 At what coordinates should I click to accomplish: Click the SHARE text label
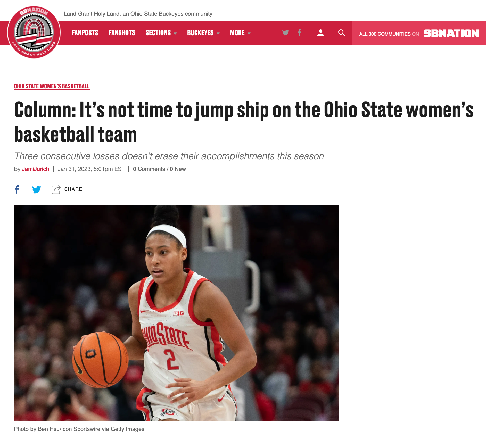click(73, 189)
